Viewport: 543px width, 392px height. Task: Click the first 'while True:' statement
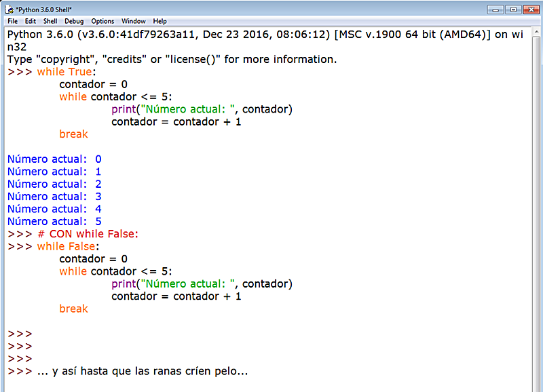pyautogui.click(x=67, y=71)
